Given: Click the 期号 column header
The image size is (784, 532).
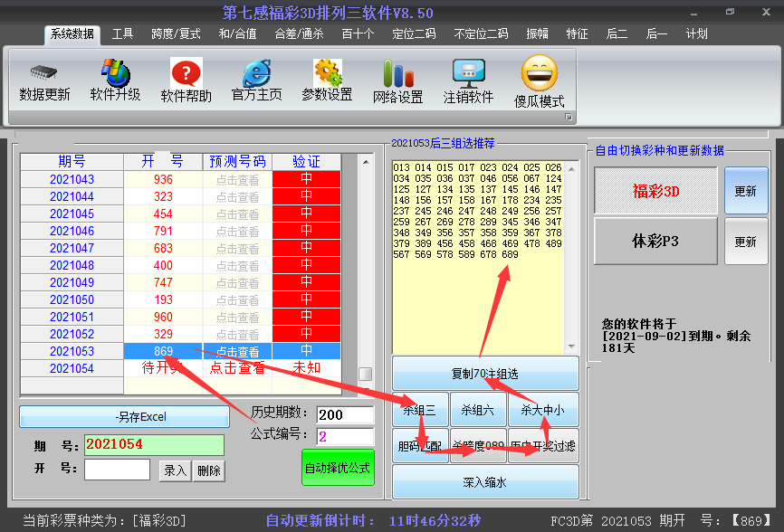Looking at the screenshot, I should (72, 161).
